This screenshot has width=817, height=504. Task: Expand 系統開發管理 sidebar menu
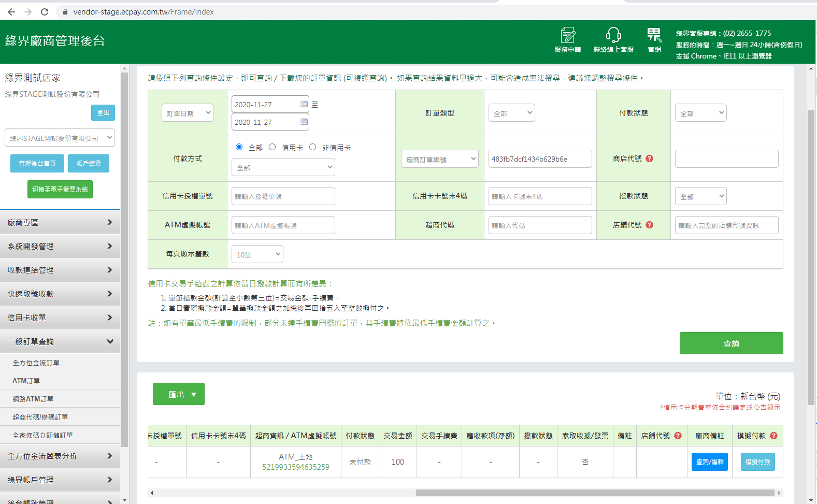pos(60,246)
